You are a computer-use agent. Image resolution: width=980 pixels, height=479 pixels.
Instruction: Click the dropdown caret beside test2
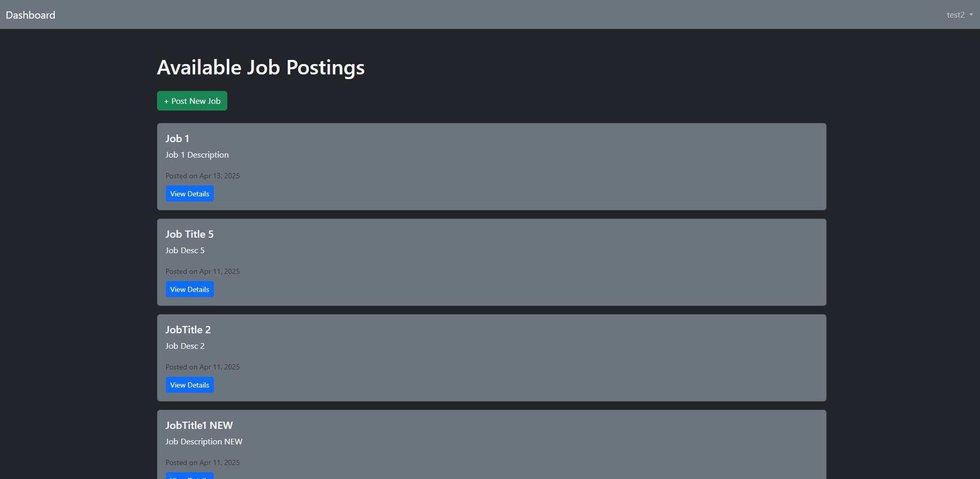click(971, 15)
